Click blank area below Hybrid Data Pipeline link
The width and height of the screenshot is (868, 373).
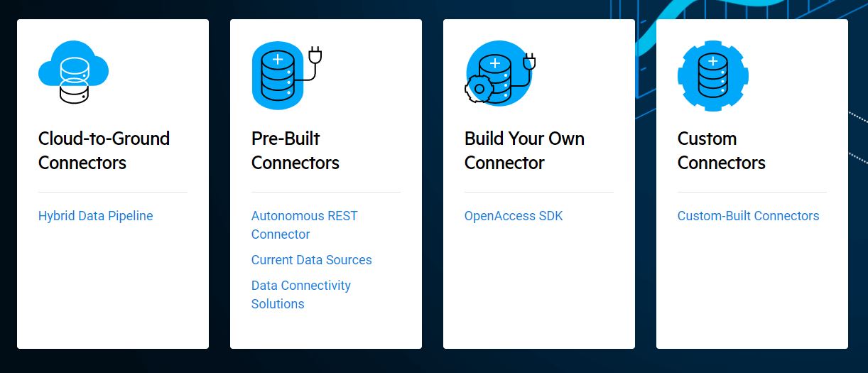[113, 284]
